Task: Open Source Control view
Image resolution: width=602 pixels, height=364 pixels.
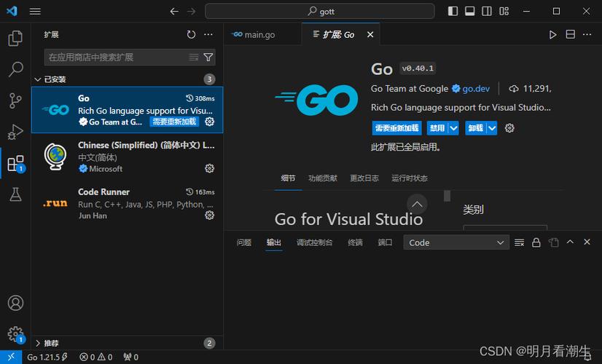Action: pos(15,101)
